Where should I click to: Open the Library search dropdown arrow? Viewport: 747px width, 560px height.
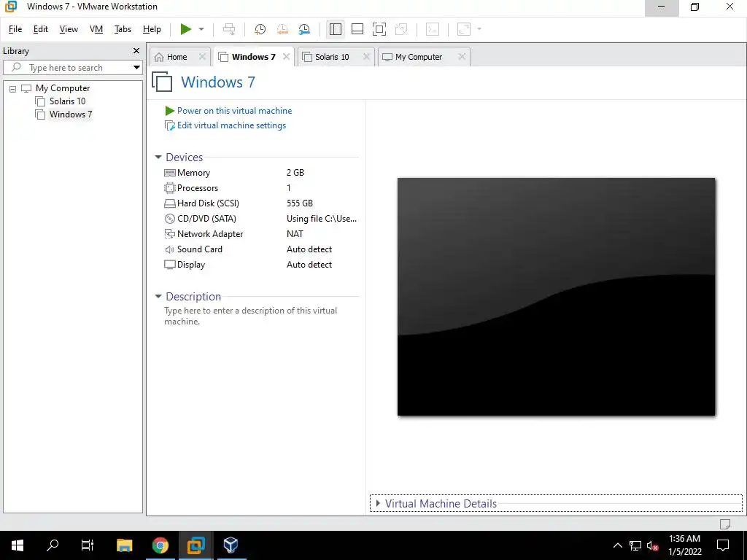point(136,68)
